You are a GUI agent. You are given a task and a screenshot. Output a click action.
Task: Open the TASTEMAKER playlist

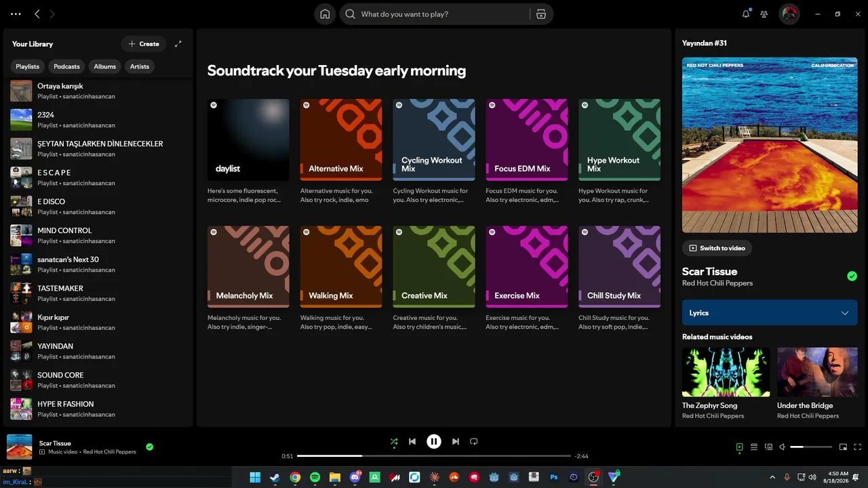coord(98,293)
